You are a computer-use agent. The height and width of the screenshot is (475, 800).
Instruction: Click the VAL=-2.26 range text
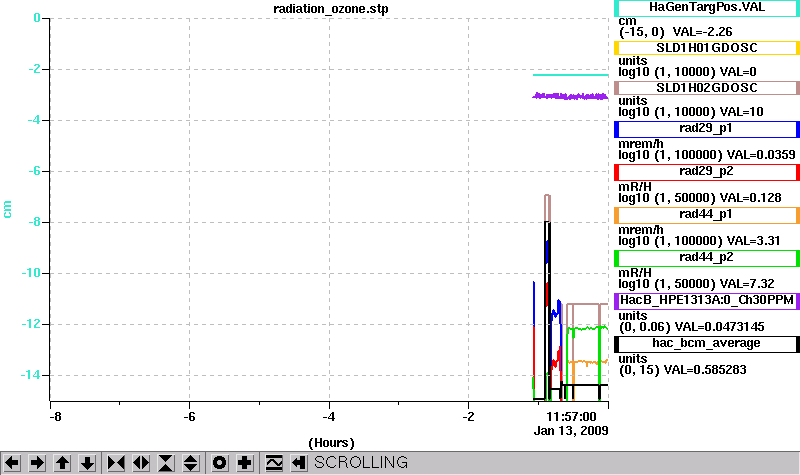pos(703,32)
